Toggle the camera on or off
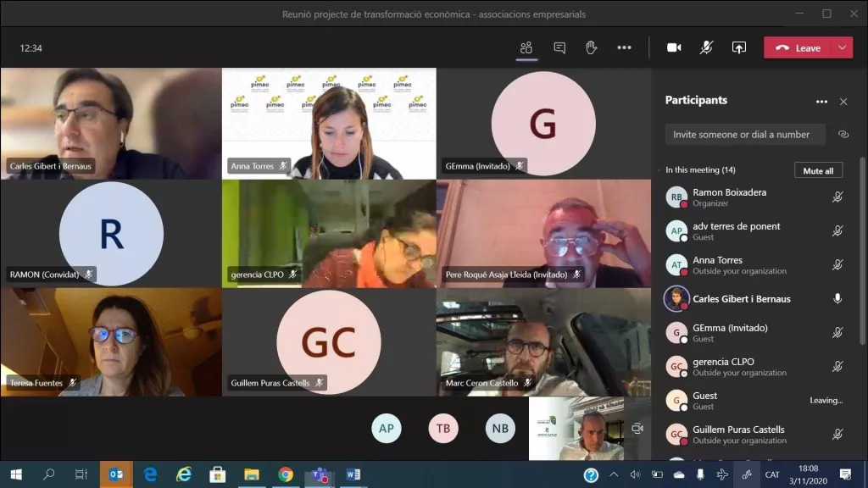This screenshot has width=868, height=488. coord(674,47)
